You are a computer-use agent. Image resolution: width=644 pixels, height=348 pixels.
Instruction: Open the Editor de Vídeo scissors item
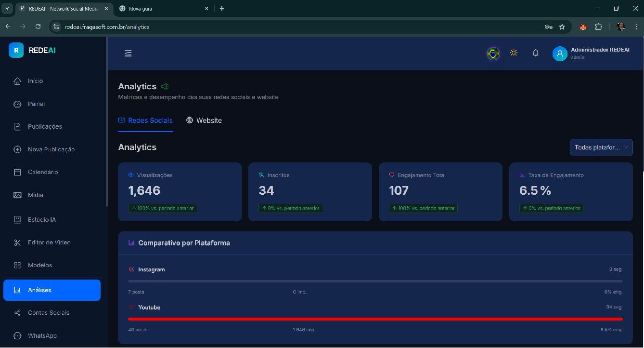49,242
